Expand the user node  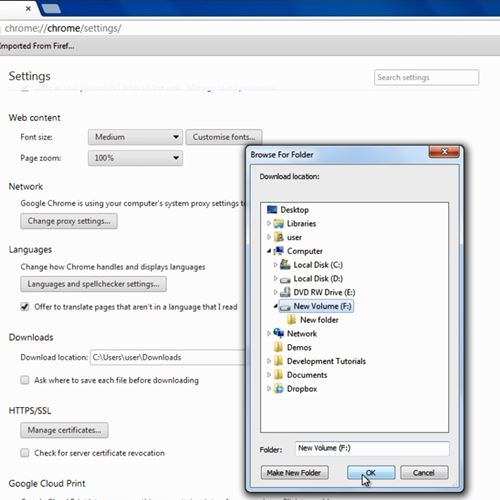coord(269,237)
